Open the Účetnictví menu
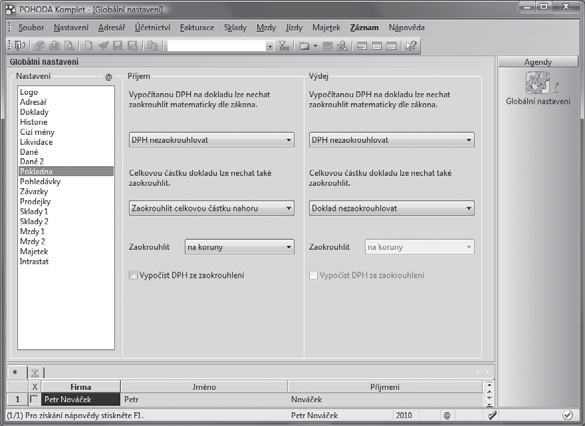585x426 pixels. 152,27
